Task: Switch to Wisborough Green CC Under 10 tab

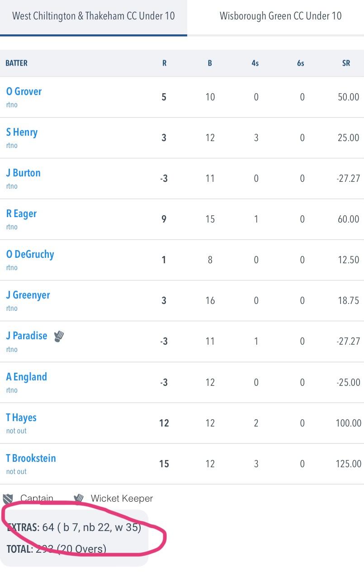Action: coord(280,16)
